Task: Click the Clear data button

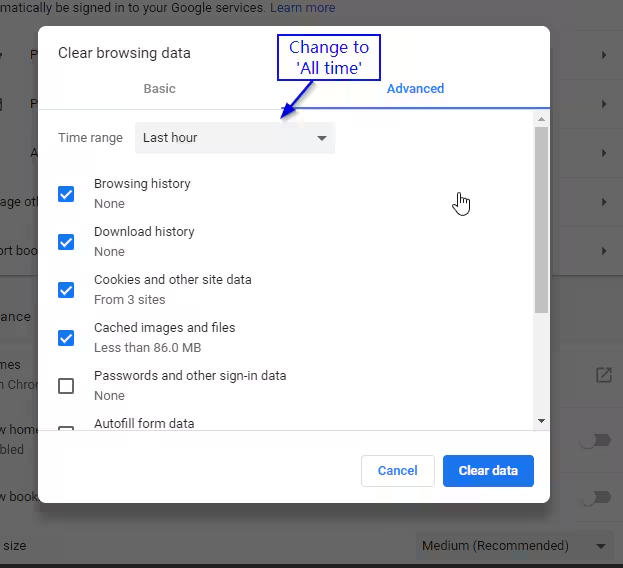Action: tap(488, 471)
